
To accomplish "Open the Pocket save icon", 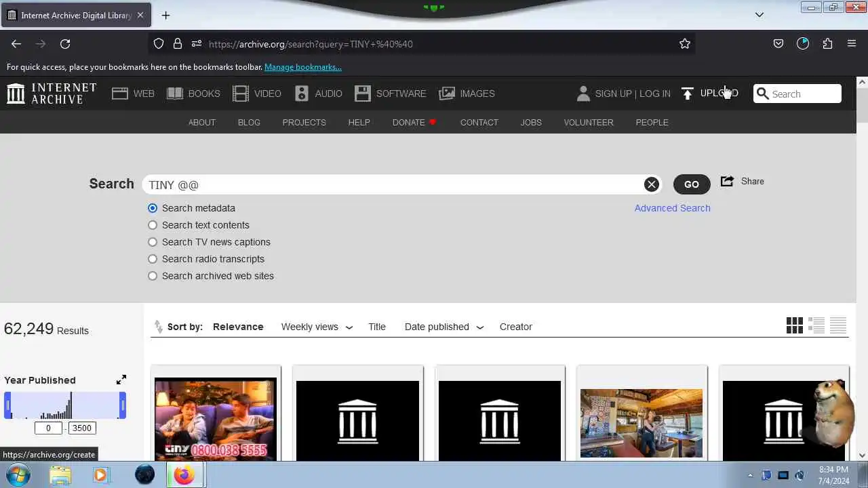I will tap(778, 44).
